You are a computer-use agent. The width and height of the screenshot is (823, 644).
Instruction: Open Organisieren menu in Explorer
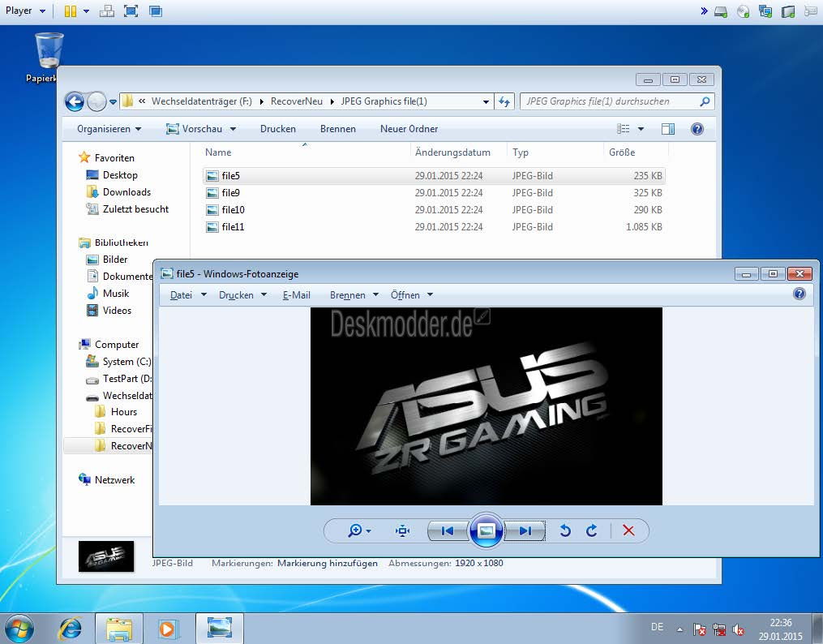coord(109,129)
